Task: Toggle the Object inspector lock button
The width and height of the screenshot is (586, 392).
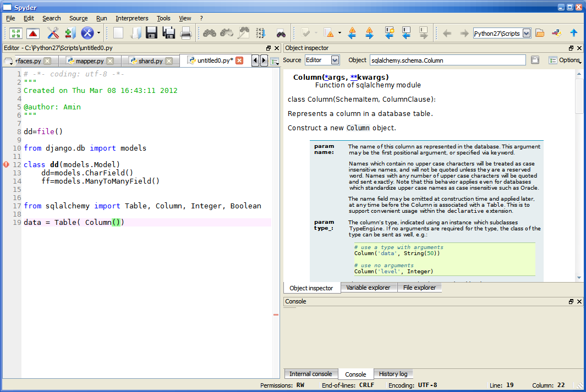Action: pyautogui.click(x=535, y=60)
